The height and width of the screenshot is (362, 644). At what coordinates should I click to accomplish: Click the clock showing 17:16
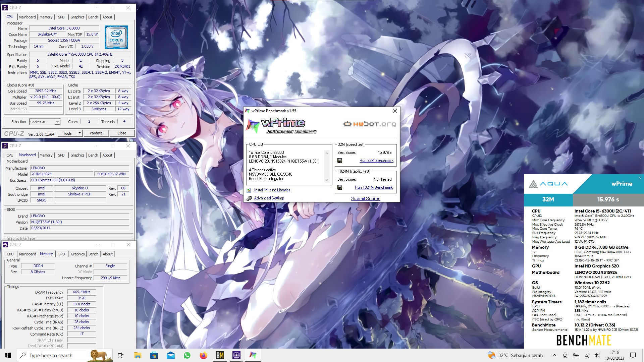pyautogui.click(x=614, y=355)
